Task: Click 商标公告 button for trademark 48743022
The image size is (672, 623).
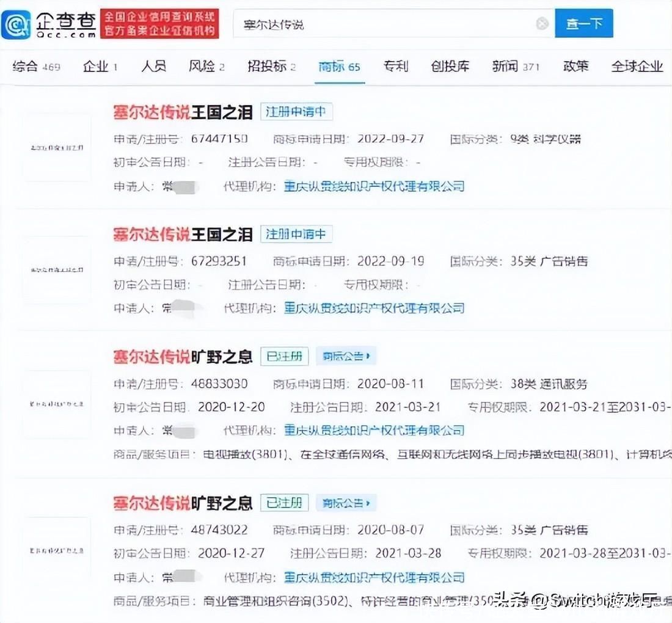Action: point(346,503)
